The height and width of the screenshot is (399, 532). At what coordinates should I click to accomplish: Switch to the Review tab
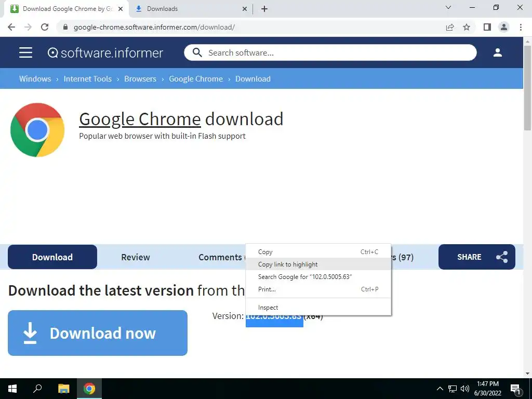(x=136, y=257)
